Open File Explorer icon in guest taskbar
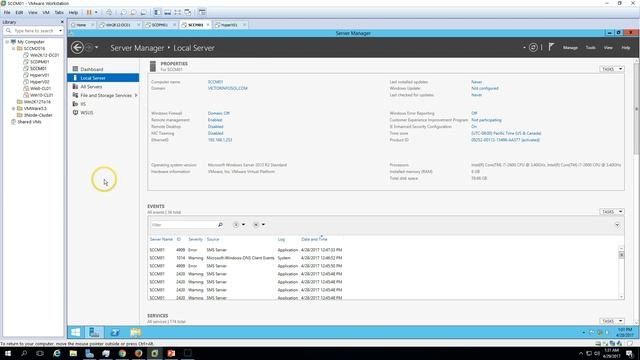 click(136, 332)
